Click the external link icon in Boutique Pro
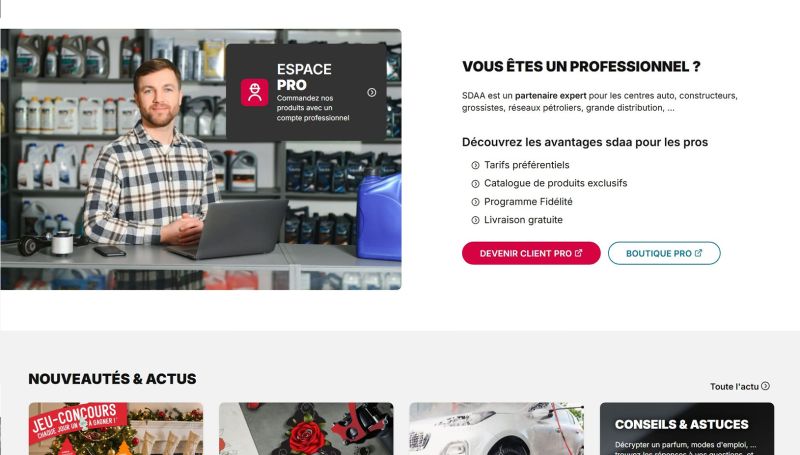This screenshot has width=800, height=455. coord(698,253)
